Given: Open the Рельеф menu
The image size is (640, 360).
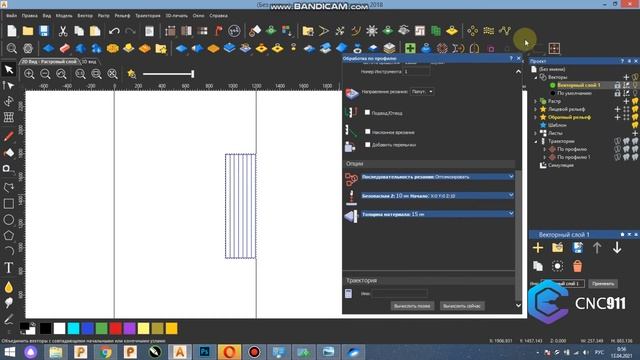Looking at the screenshot, I should click(x=122, y=16).
